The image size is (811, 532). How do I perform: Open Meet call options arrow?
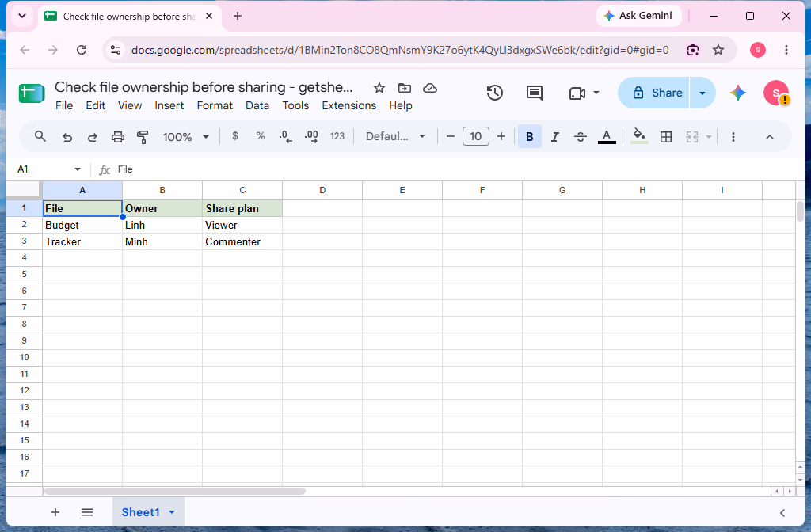596,93
